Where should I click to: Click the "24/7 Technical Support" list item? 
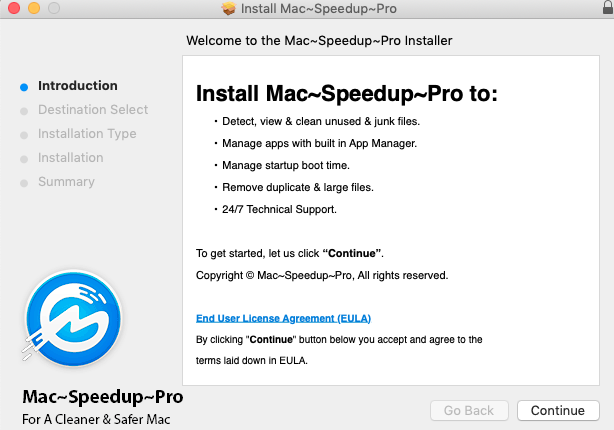[x=279, y=209]
